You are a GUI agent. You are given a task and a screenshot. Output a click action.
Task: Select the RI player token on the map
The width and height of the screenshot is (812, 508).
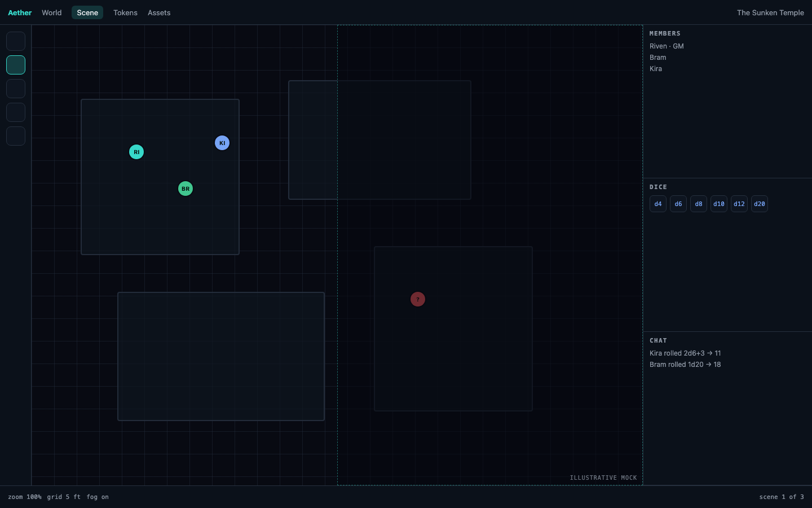pos(136,152)
